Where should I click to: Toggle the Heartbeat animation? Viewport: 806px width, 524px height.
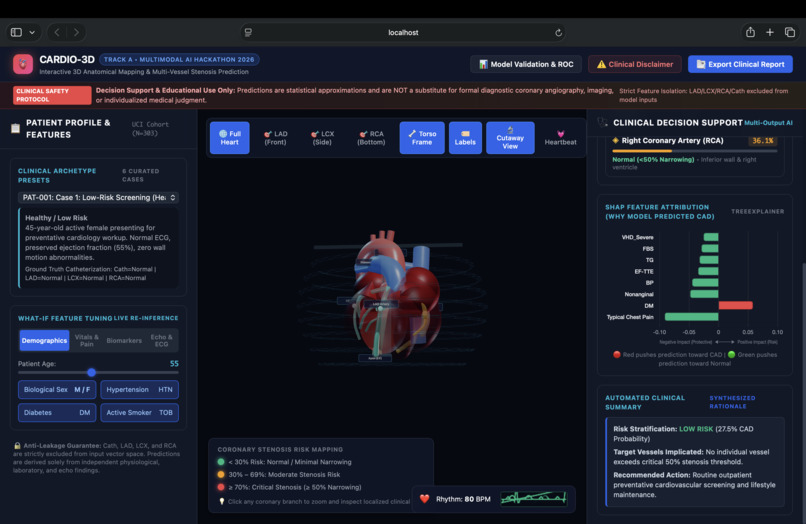pyautogui.click(x=560, y=138)
